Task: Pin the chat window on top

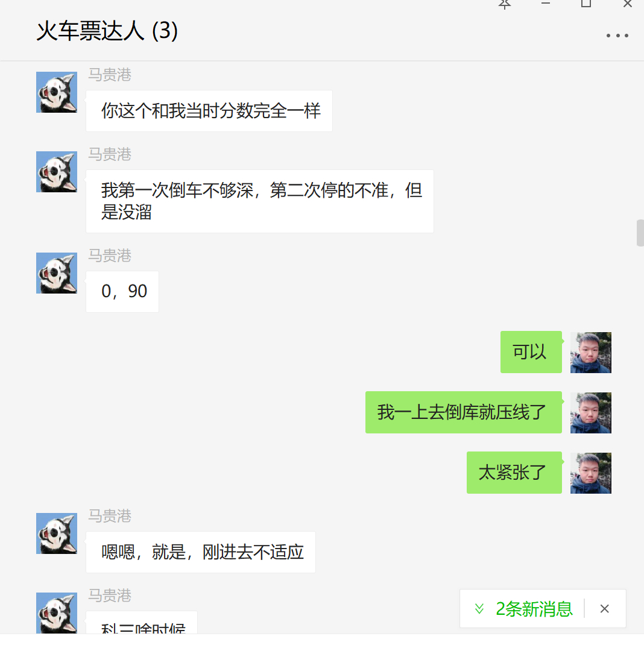Action: [505, 5]
